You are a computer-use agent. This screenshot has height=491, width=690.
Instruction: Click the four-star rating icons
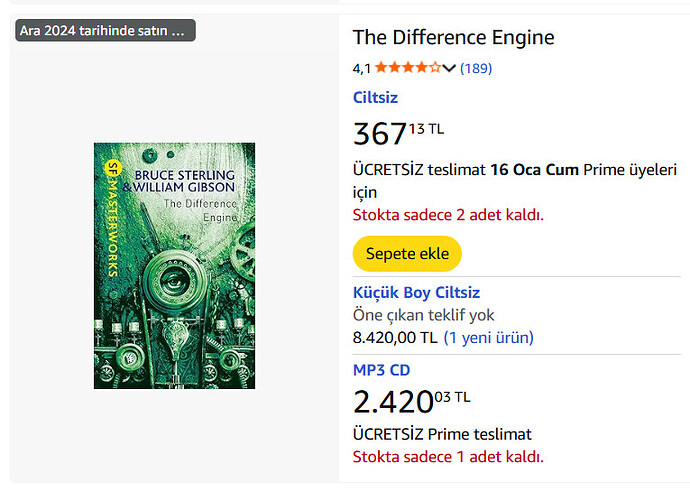[x=407, y=68]
